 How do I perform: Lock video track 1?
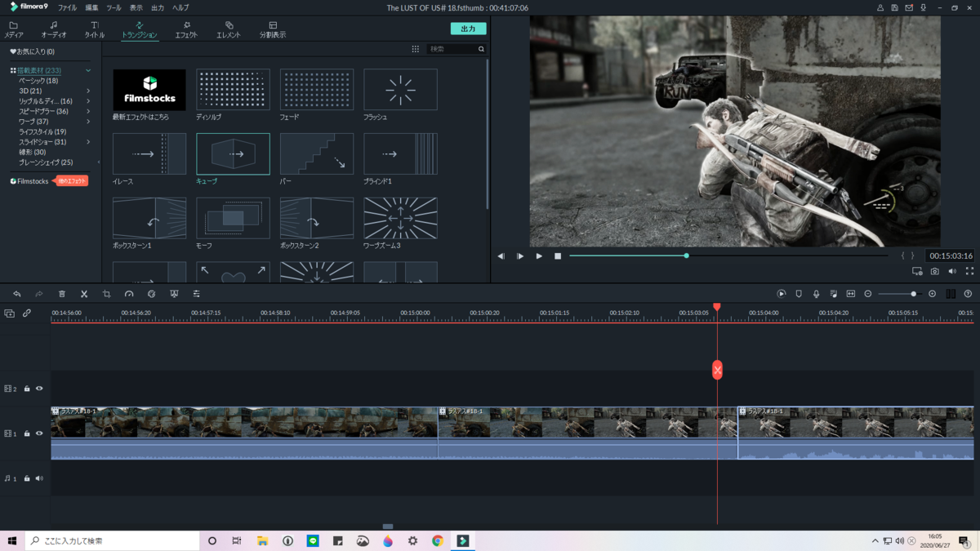click(26, 433)
